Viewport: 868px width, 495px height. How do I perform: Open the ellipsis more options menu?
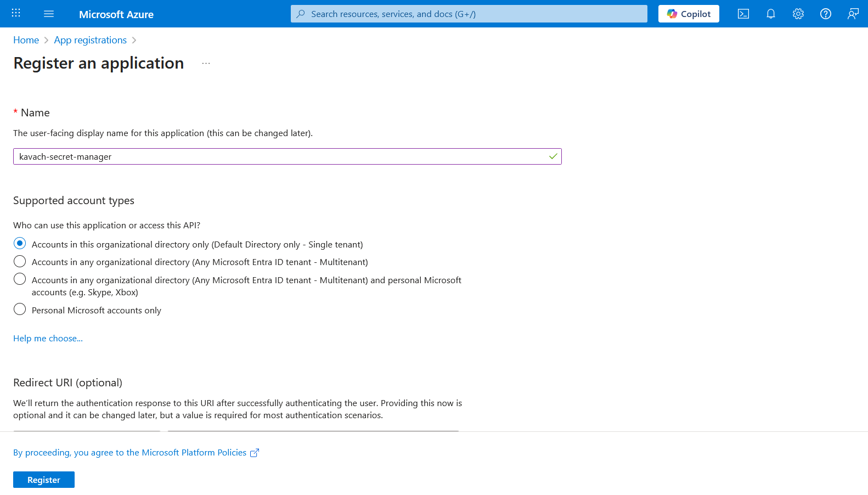206,63
